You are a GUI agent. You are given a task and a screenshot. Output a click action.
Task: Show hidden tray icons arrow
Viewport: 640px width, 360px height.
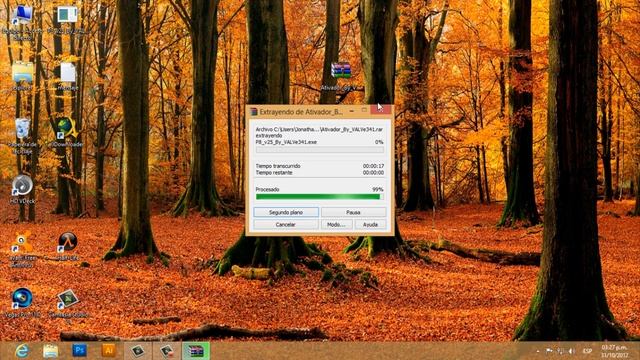click(x=538, y=351)
